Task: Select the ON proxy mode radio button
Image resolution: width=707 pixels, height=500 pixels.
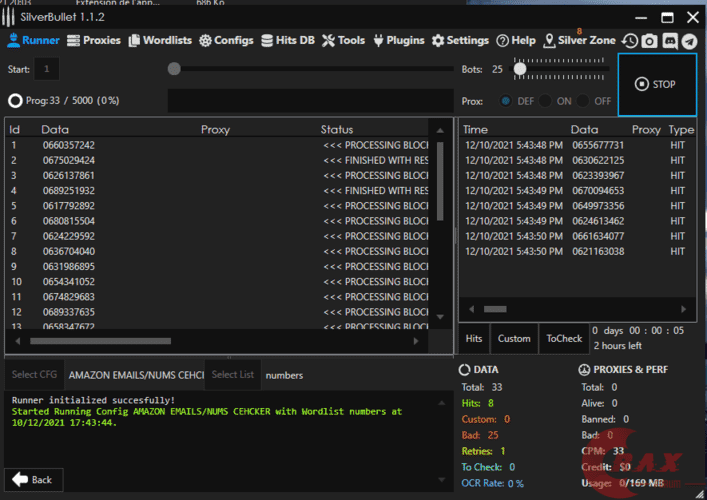Action: coord(545,101)
